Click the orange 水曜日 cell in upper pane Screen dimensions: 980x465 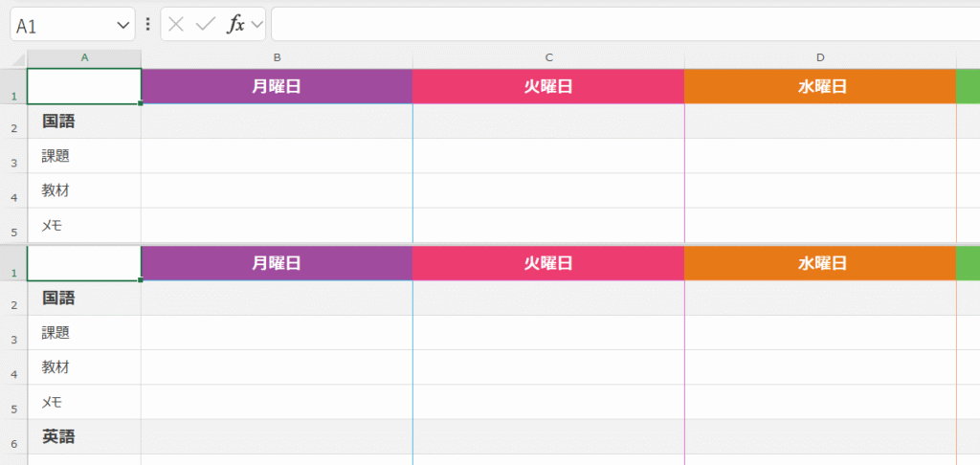click(x=820, y=86)
